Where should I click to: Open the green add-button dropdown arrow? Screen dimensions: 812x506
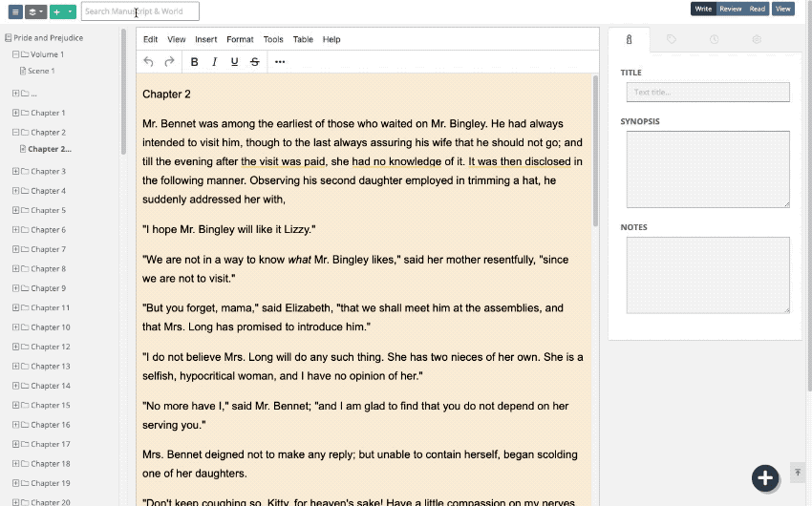pyautogui.click(x=70, y=11)
